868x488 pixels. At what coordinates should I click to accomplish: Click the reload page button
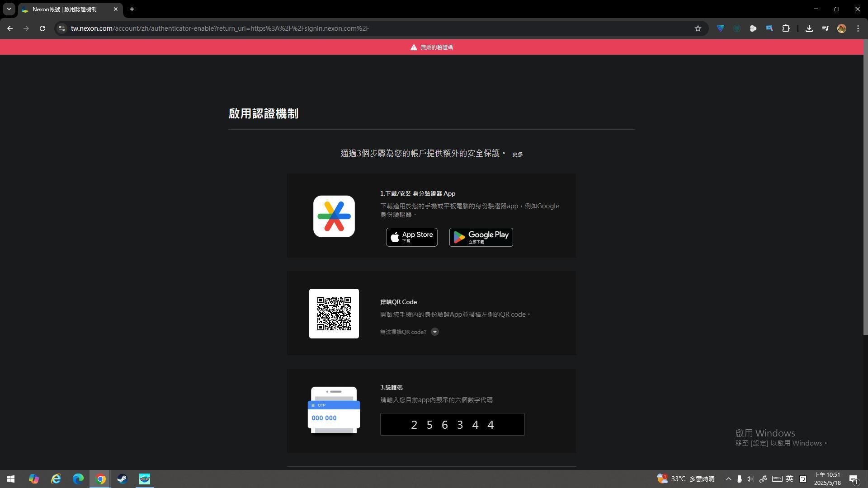[x=42, y=28]
